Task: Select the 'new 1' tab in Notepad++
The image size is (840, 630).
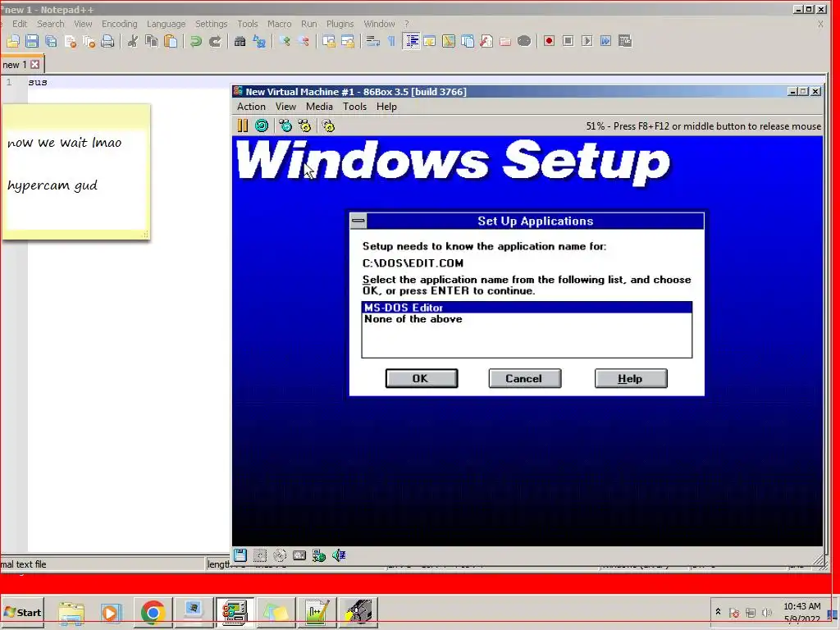Action: point(15,64)
